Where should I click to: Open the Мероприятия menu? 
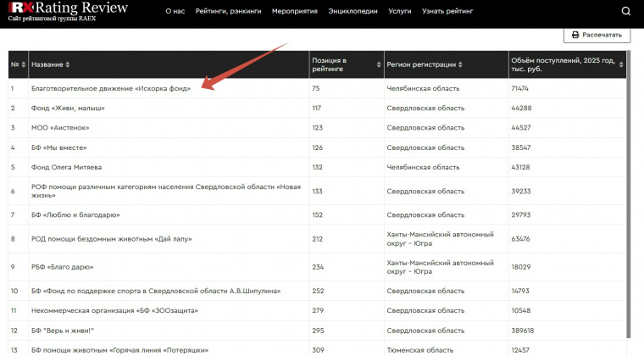[295, 11]
